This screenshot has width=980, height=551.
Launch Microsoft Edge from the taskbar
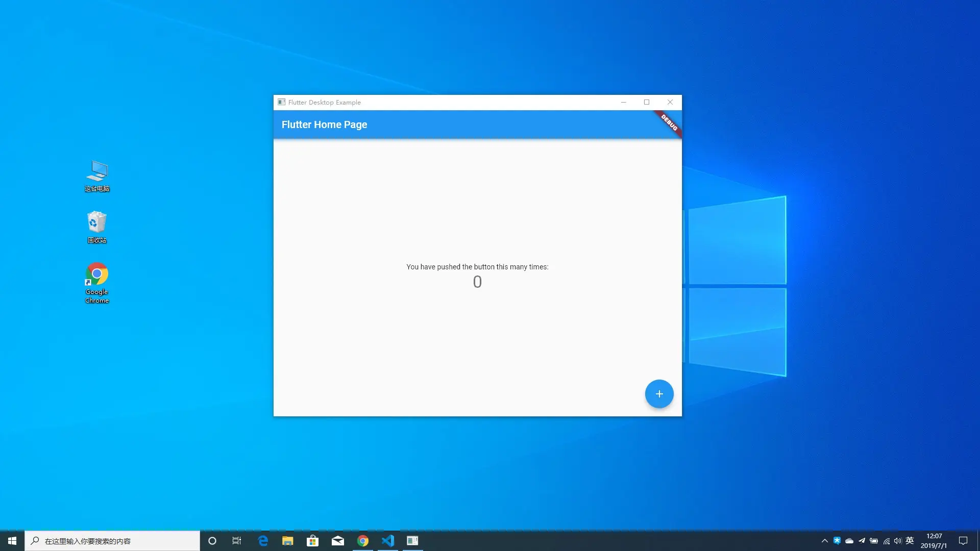click(x=263, y=541)
